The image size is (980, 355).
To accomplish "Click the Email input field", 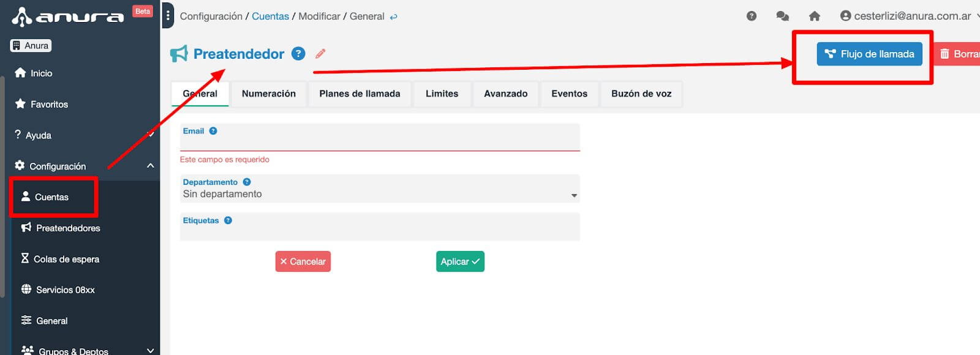I will point(380,138).
